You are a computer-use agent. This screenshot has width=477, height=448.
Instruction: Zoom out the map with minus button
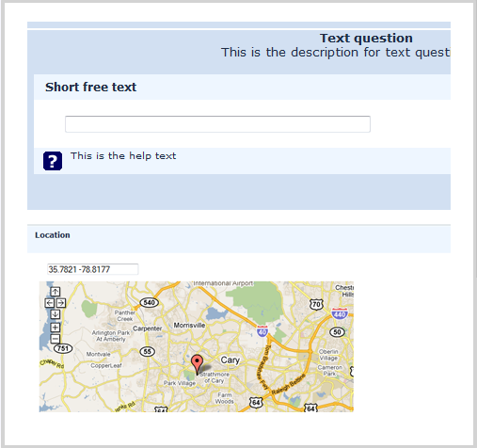coord(56,339)
